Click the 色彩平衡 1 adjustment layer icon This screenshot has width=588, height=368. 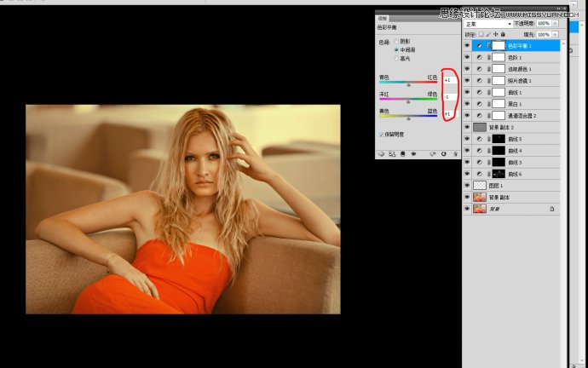[x=479, y=46]
